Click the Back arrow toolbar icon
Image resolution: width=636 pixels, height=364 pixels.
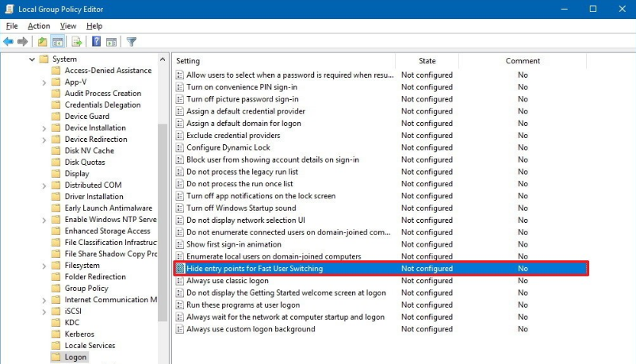click(9, 42)
